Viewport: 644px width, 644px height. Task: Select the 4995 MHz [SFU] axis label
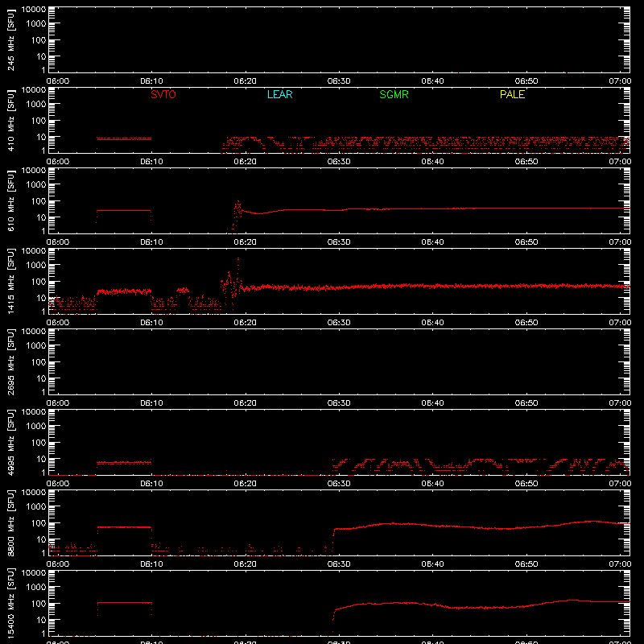10,442
